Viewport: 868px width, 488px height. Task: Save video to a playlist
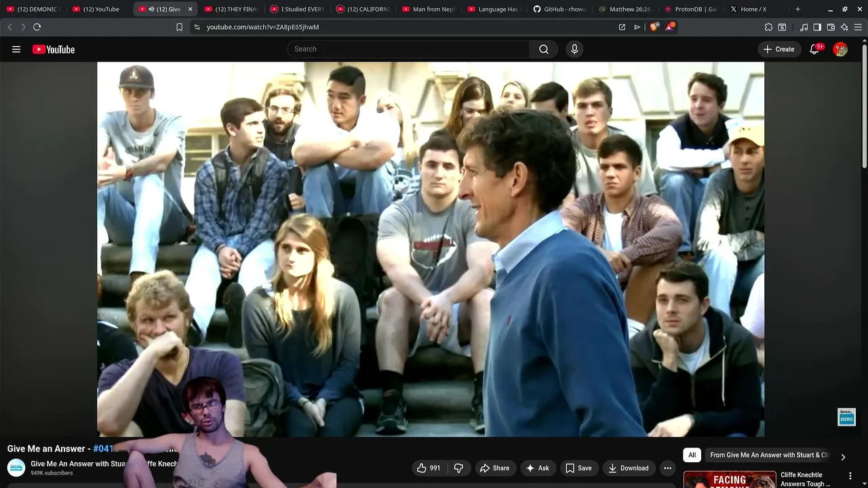[578, 468]
